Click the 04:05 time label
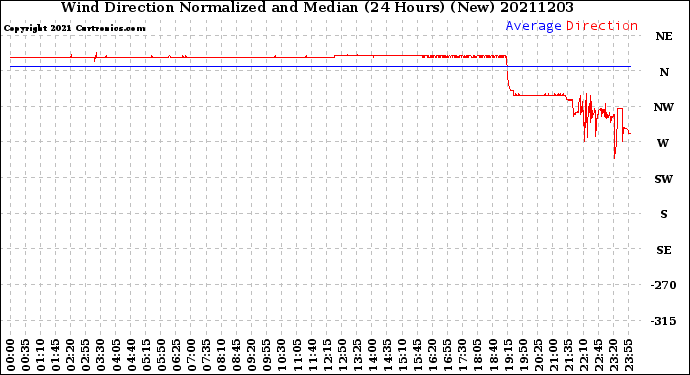The image size is (690, 375). [116, 355]
